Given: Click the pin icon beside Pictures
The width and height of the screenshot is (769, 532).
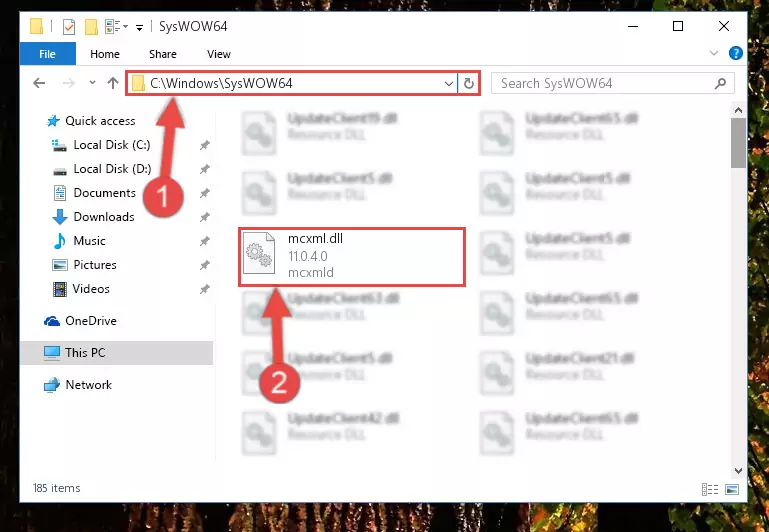Looking at the screenshot, I should tap(205, 265).
